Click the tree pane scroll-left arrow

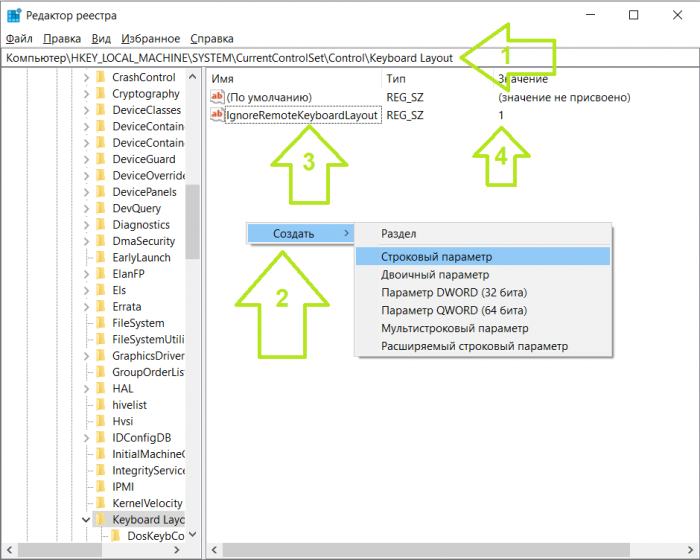click(9, 550)
